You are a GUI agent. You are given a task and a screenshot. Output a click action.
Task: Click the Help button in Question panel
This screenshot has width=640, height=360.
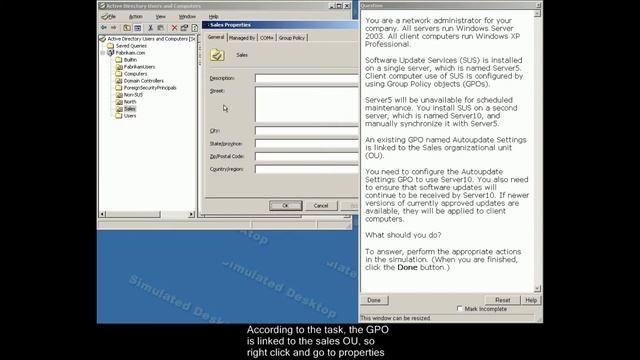(531, 300)
